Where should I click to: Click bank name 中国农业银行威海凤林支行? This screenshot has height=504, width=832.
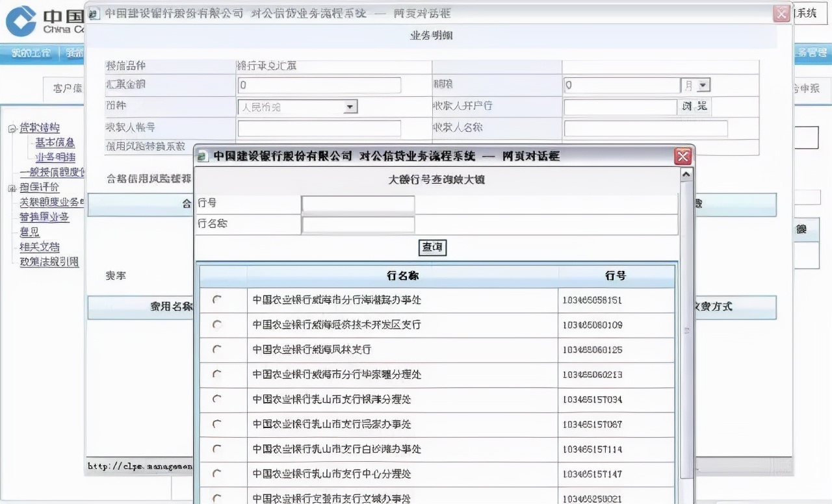click(312, 349)
